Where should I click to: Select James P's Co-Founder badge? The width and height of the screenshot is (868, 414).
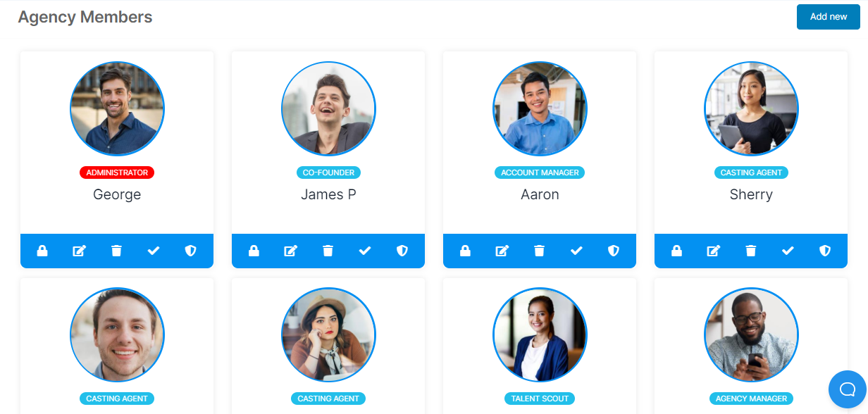[328, 172]
